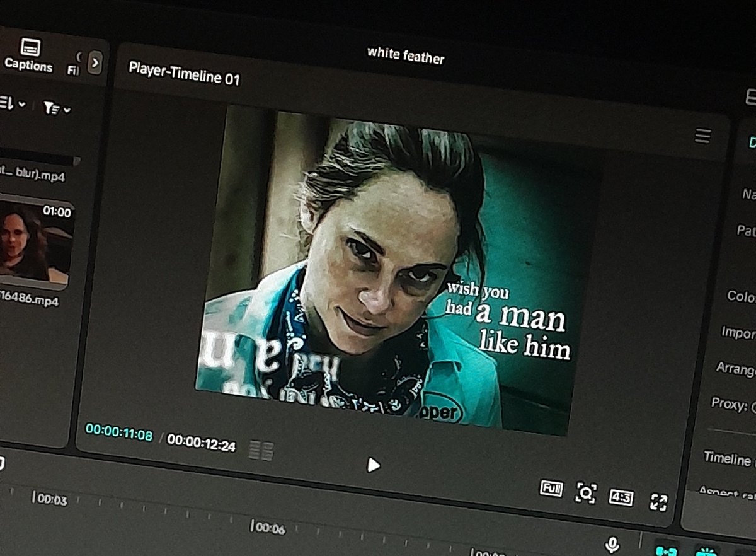Click the Full preview quality button
The height and width of the screenshot is (556, 756).
click(x=551, y=489)
